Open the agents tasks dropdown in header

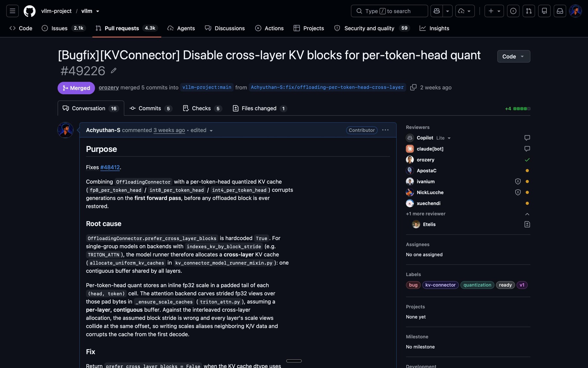465,11
